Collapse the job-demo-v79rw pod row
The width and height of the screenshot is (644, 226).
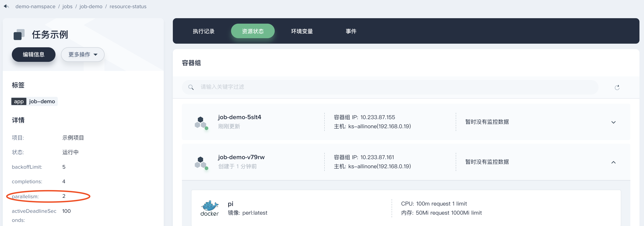[614, 162]
